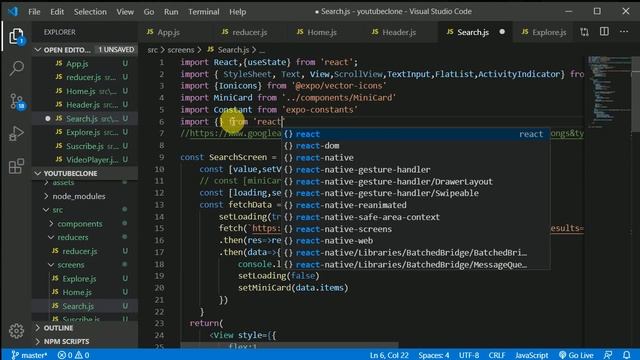Open the editor More Actions menu
This screenshot has height=360, width=640.
click(x=624, y=32)
